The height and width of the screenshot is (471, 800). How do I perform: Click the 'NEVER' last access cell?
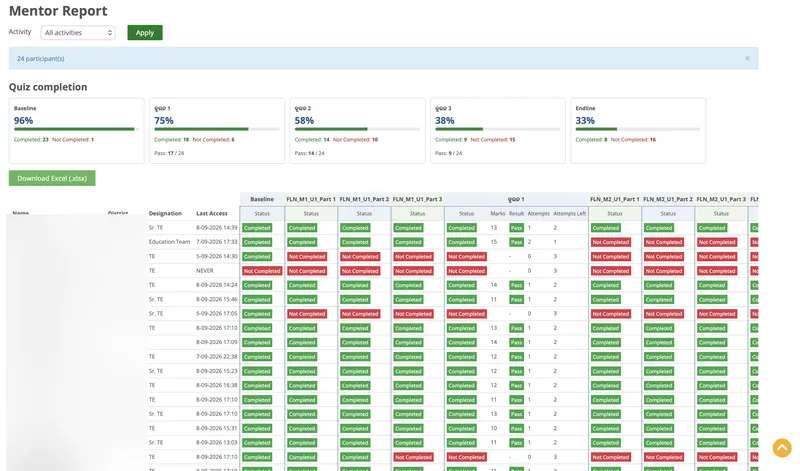[x=205, y=270]
